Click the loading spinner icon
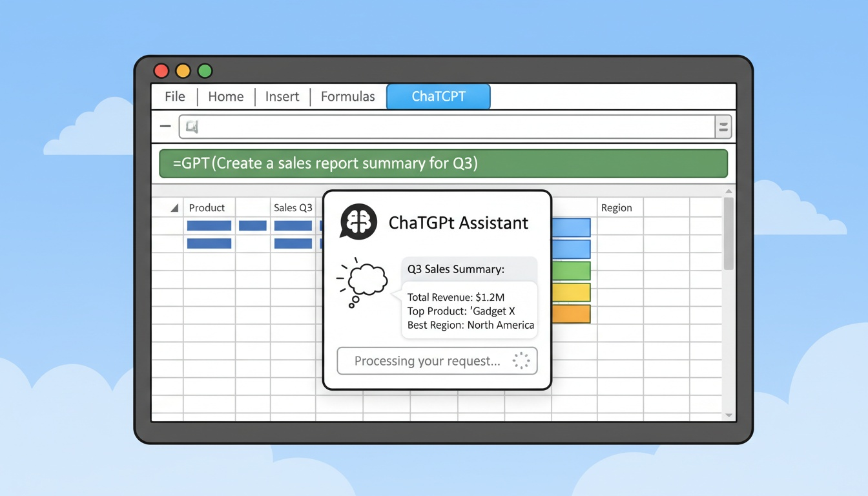Image resolution: width=868 pixels, height=496 pixels. 521,361
